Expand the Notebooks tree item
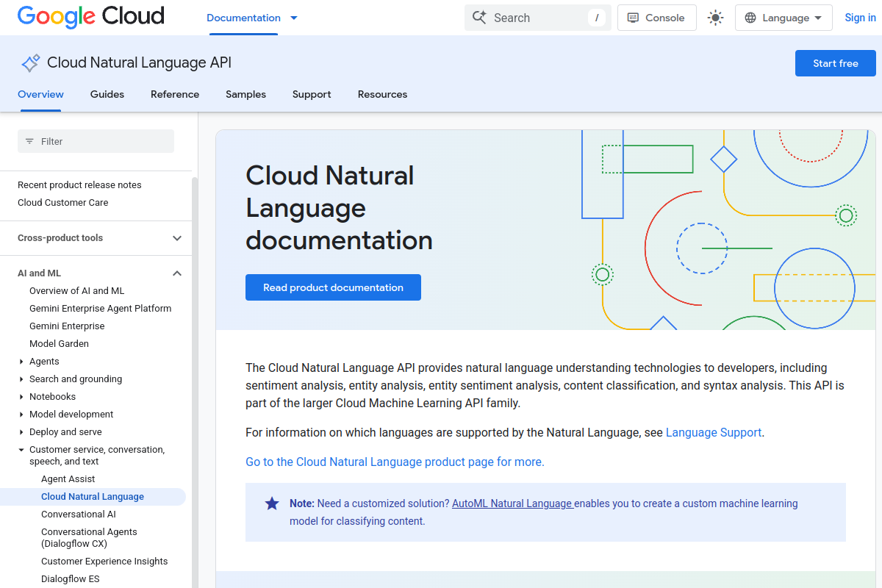Image resolution: width=882 pixels, height=588 pixels. [21, 397]
